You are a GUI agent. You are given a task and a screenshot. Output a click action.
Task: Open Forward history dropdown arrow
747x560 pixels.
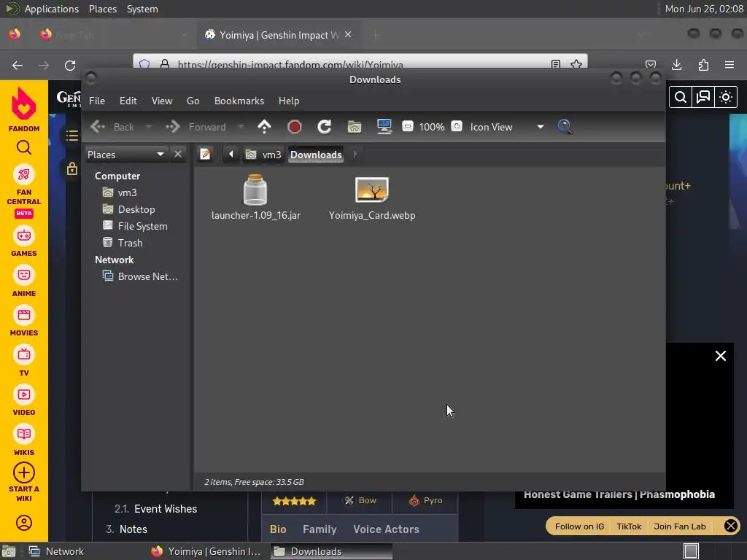click(241, 127)
